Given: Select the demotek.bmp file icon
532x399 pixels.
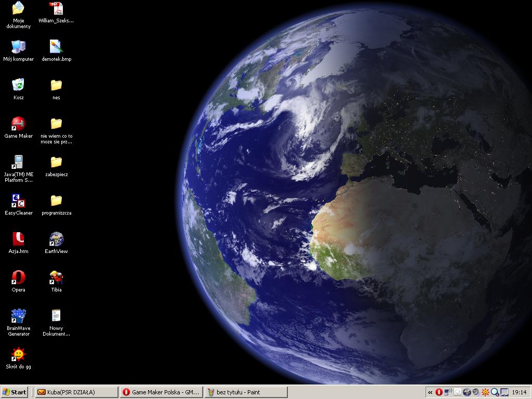Looking at the screenshot, I should [56, 48].
